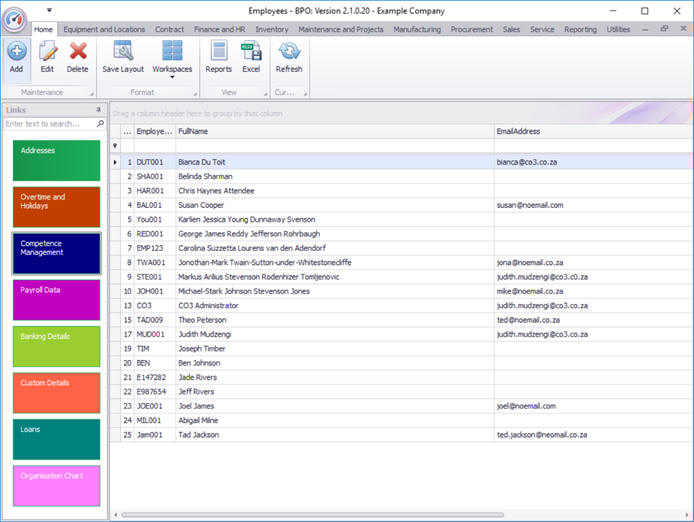Select the Organisation Chart tile
Screen dimensions: 694x522
[57, 485]
